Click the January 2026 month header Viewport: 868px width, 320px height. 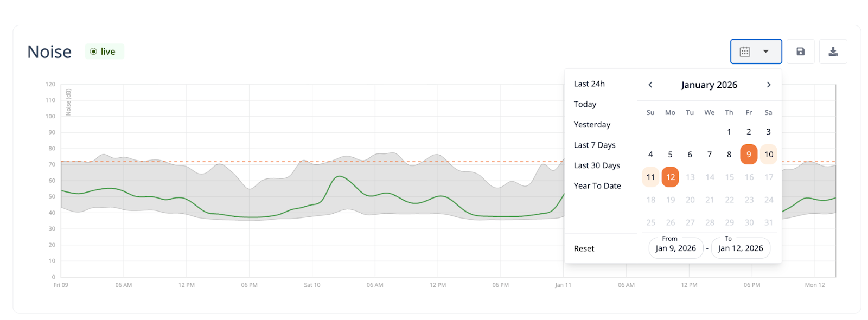point(709,85)
